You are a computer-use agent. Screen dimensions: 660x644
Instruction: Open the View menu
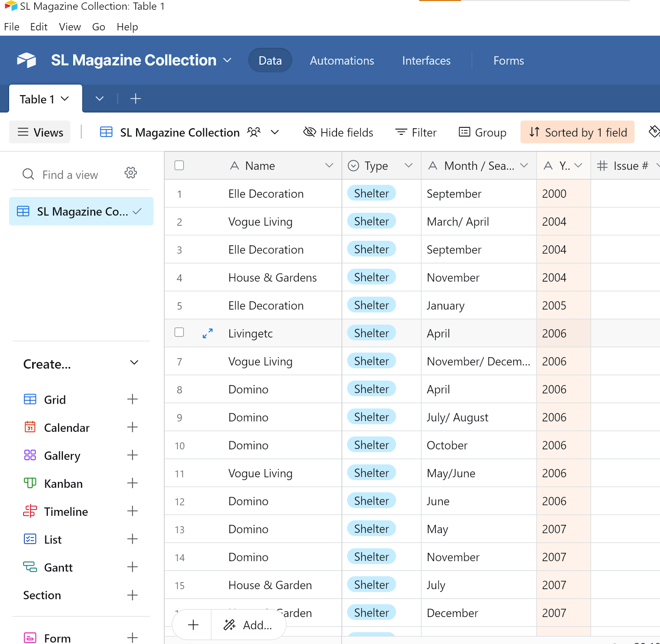coord(70,27)
